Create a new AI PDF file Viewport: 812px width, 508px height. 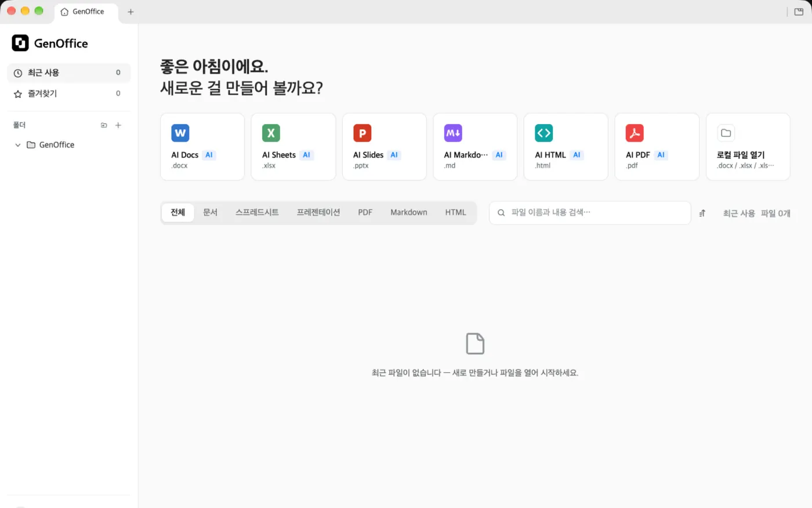pos(657,147)
